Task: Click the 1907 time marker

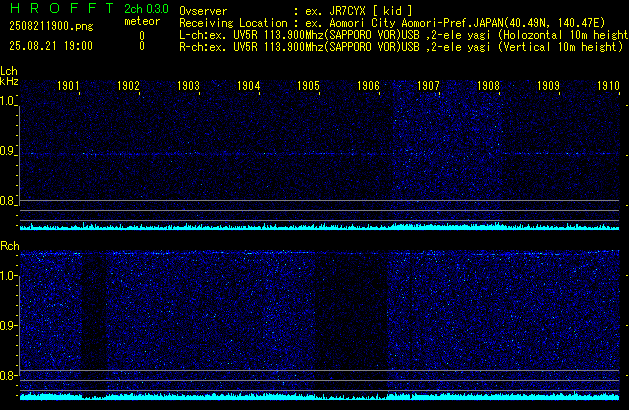Action: pos(428,86)
